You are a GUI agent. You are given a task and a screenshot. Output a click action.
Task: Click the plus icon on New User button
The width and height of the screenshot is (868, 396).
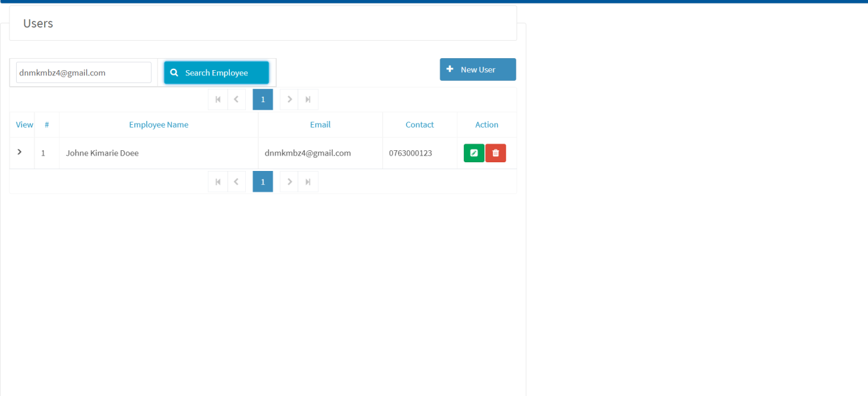tap(449, 69)
